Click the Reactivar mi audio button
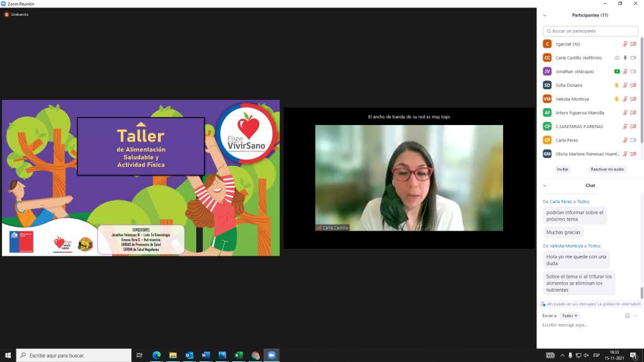The height and width of the screenshot is (362, 644). [x=607, y=169]
